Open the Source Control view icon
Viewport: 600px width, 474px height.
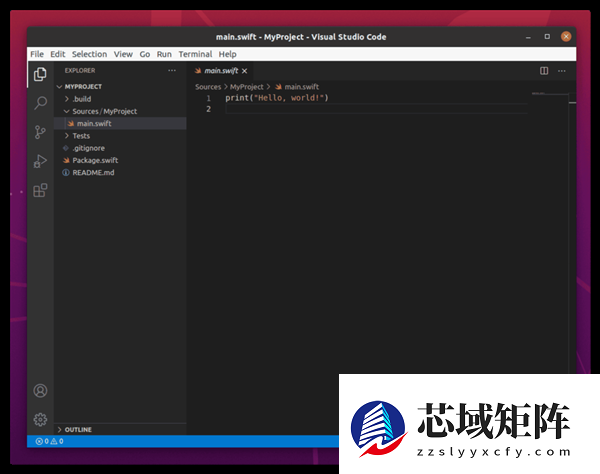pyautogui.click(x=40, y=132)
